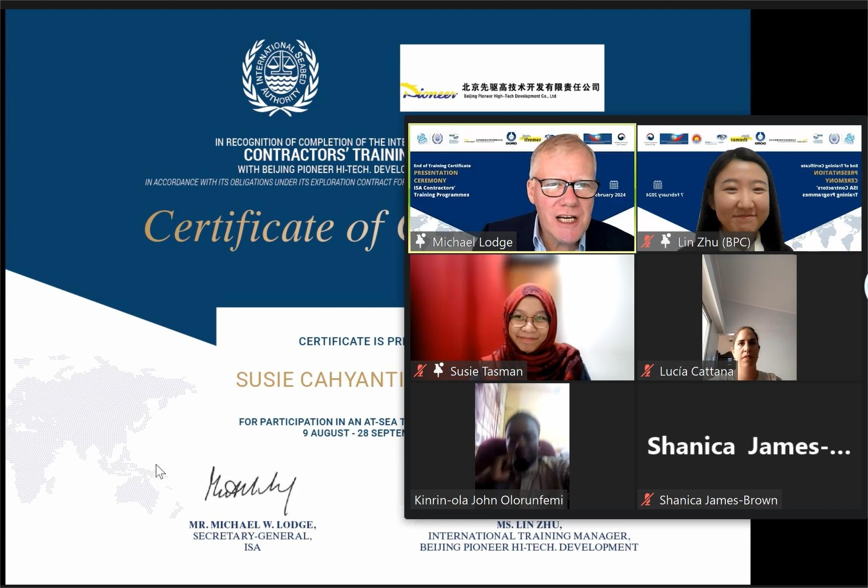Click Lucía Cattana's muted microphone icon
The image size is (868, 588).
point(647,371)
